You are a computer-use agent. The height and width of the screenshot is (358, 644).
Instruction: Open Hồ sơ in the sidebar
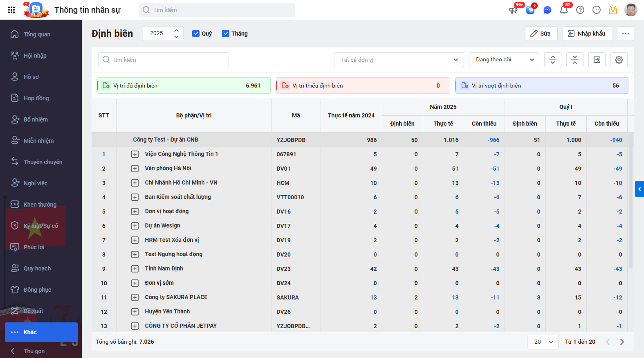tap(31, 77)
